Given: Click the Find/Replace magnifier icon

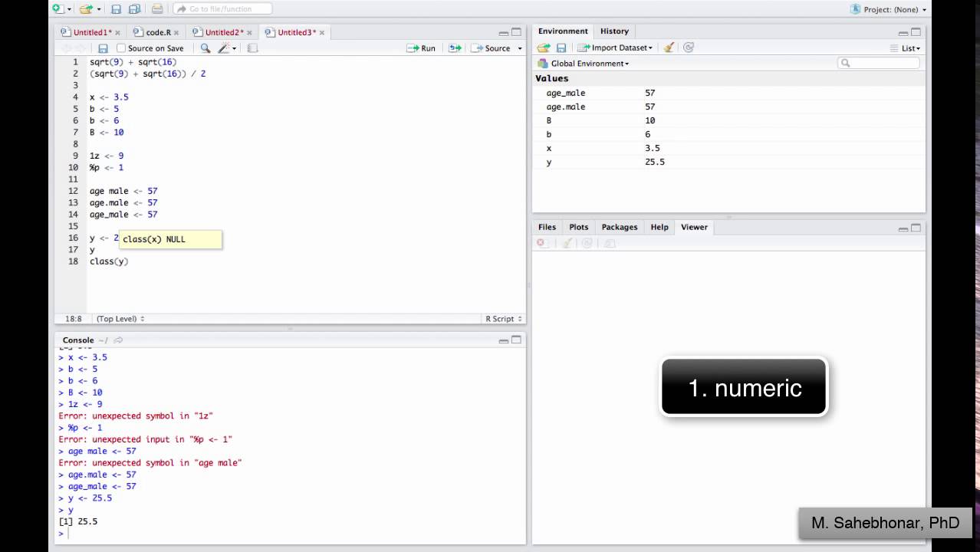Looking at the screenshot, I should pyautogui.click(x=205, y=48).
